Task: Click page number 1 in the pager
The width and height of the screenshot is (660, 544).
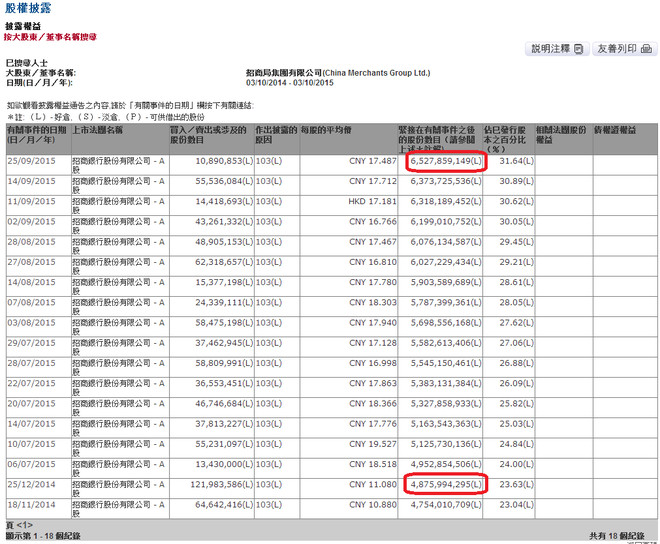Action: 24,525
